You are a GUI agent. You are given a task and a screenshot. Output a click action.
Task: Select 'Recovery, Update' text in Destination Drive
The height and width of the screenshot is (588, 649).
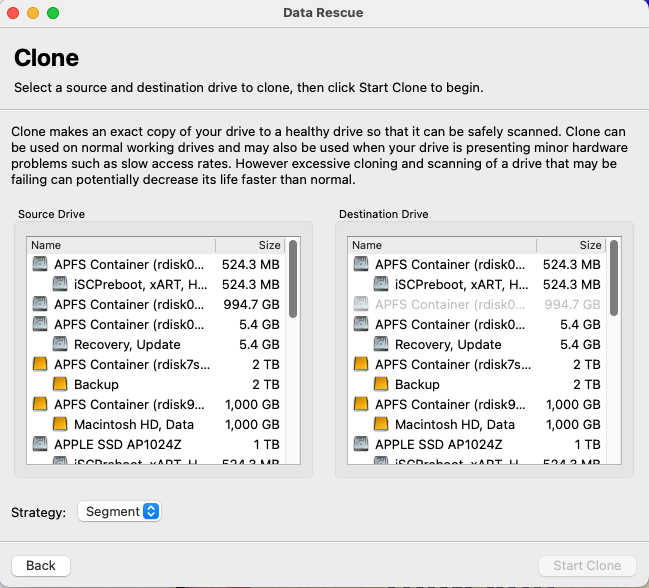click(448, 344)
